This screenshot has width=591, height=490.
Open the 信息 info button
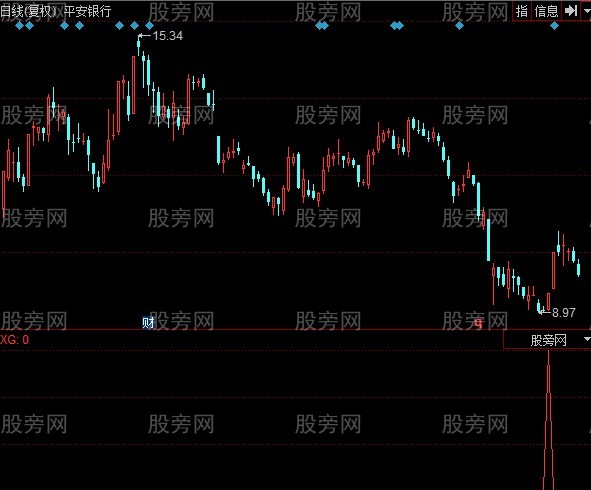[x=546, y=11]
